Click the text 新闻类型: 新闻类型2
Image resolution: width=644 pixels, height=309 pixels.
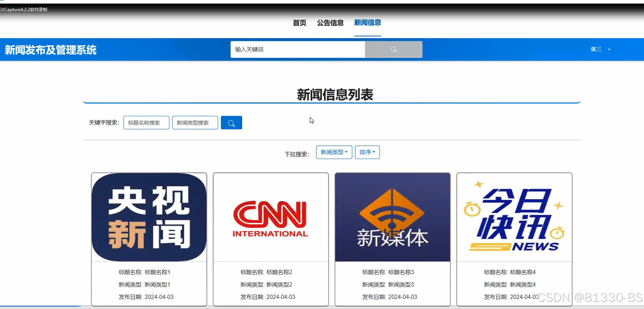pyautogui.click(x=266, y=284)
